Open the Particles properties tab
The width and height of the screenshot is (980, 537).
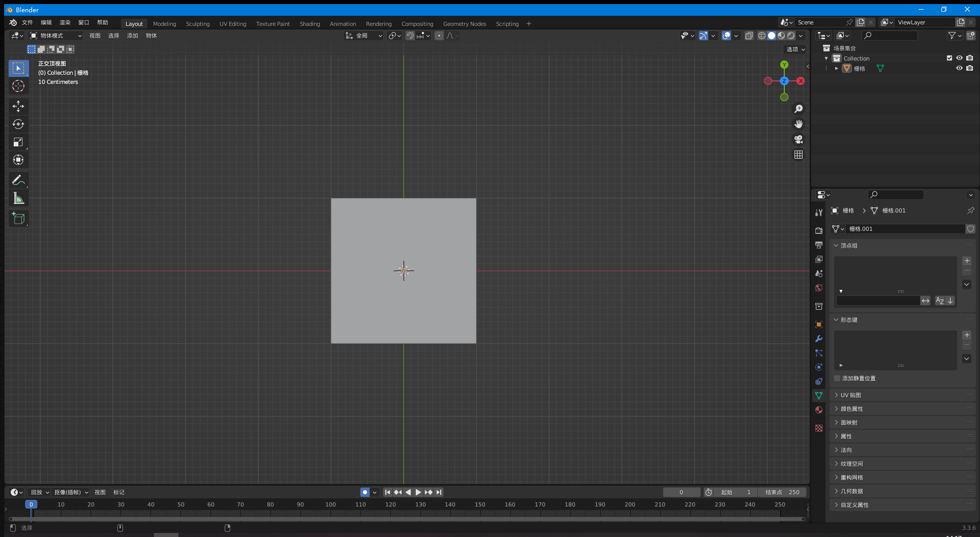(818, 353)
